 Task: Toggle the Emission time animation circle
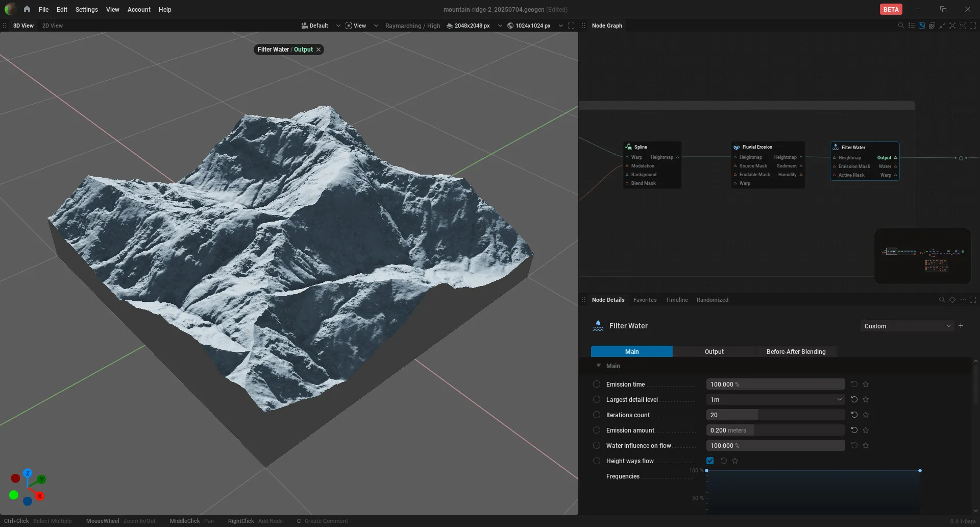point(597,384)
